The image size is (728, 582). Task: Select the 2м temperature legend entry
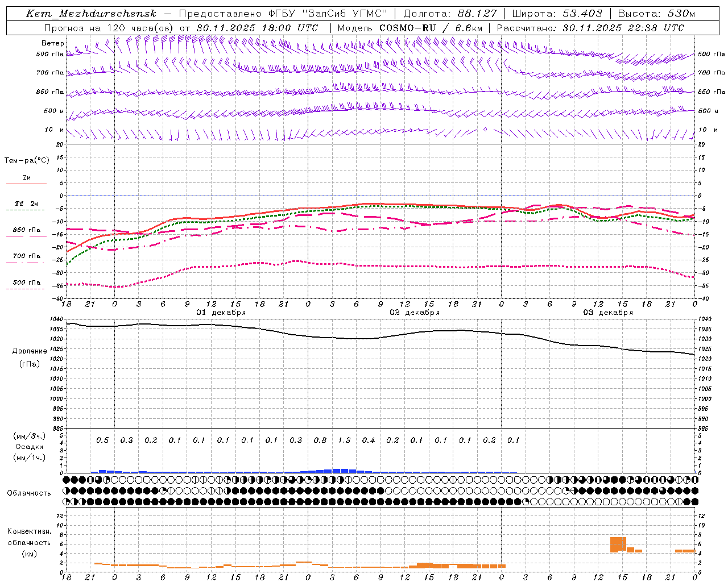pos(26,178)
